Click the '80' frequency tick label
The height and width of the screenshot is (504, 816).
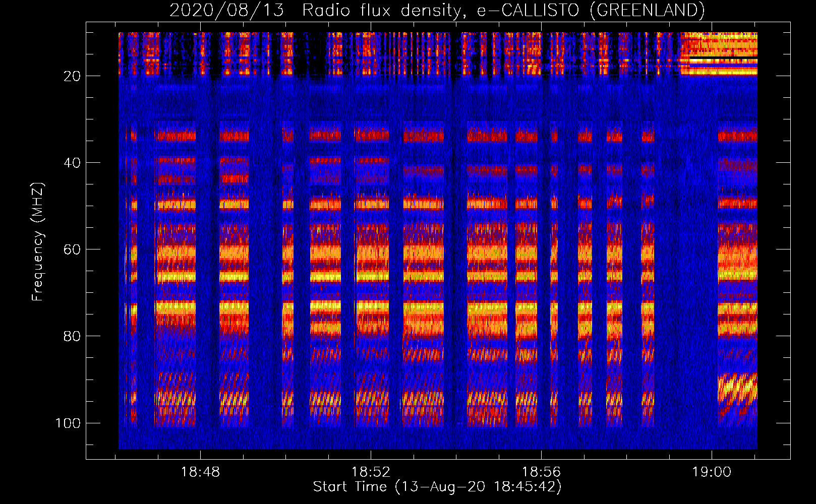[72, 336]
